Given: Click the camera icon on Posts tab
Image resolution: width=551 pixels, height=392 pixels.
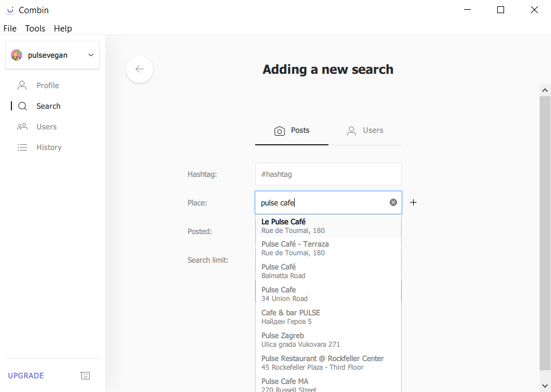Looking at the screenshot, I should click(x=279, y=131).
